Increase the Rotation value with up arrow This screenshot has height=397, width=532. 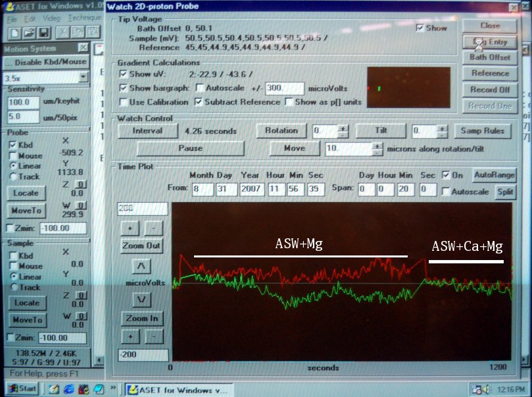tap(343, 128)
